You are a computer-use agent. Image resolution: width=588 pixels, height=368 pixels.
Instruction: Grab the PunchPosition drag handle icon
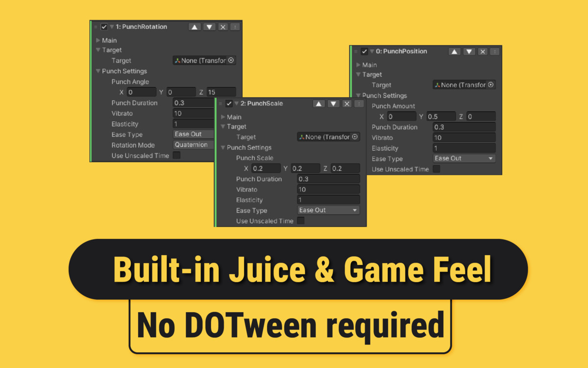pyautogui.click(x=356, y=52)
